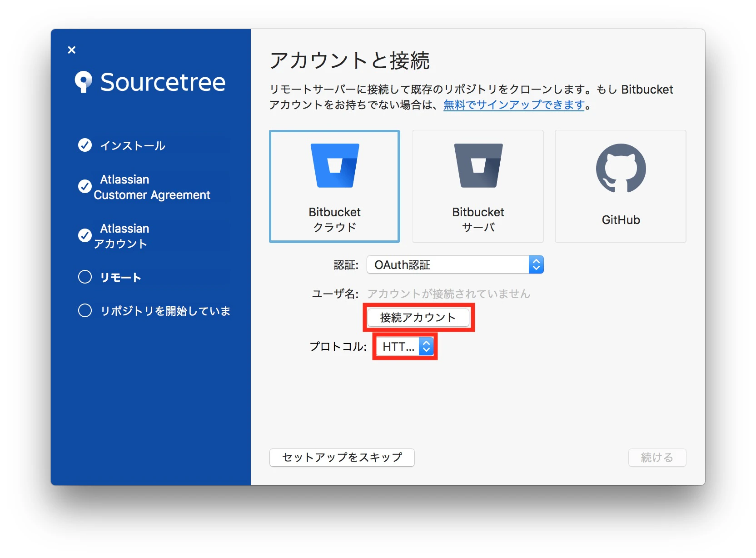Click the GitHub label text

(621, 220)
